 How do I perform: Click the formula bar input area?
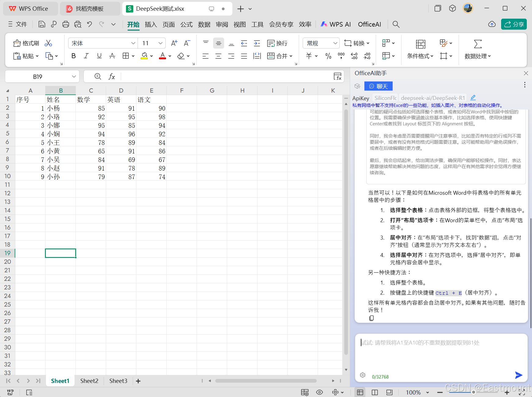point(226,76)
